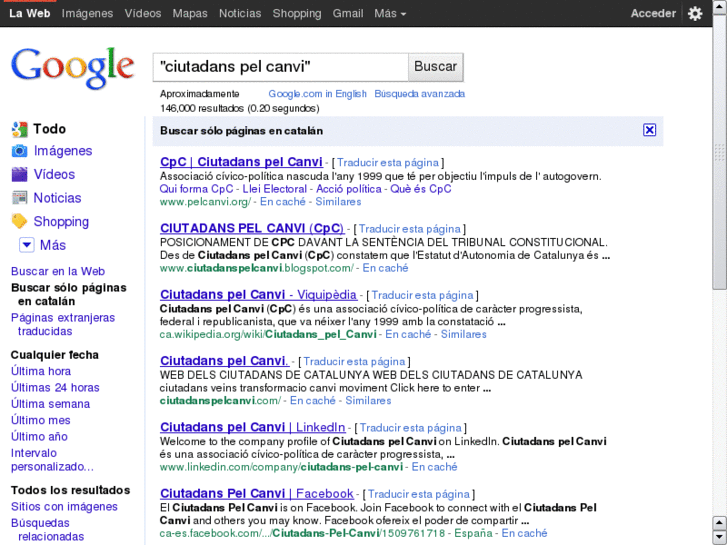The width and height of the screenshot is (727, 545).
Task: Translate the CpC | Ciutadans pel Canvi page
Action: pos(388,163)
